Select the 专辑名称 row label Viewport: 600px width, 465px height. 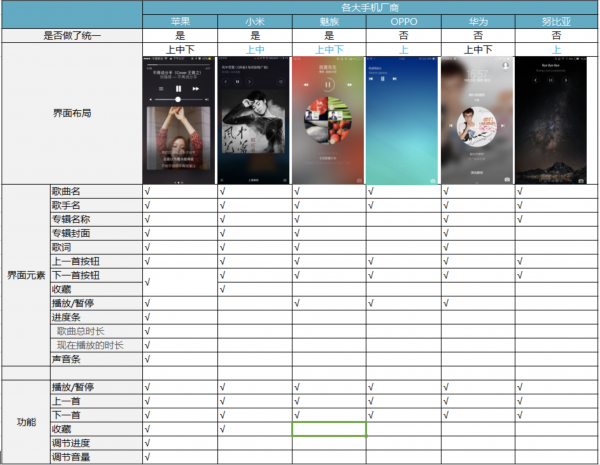(x=96, y=219)
